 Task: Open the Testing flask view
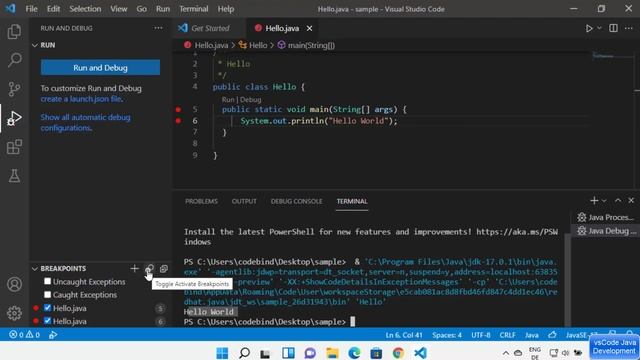[x=14, y=176]
